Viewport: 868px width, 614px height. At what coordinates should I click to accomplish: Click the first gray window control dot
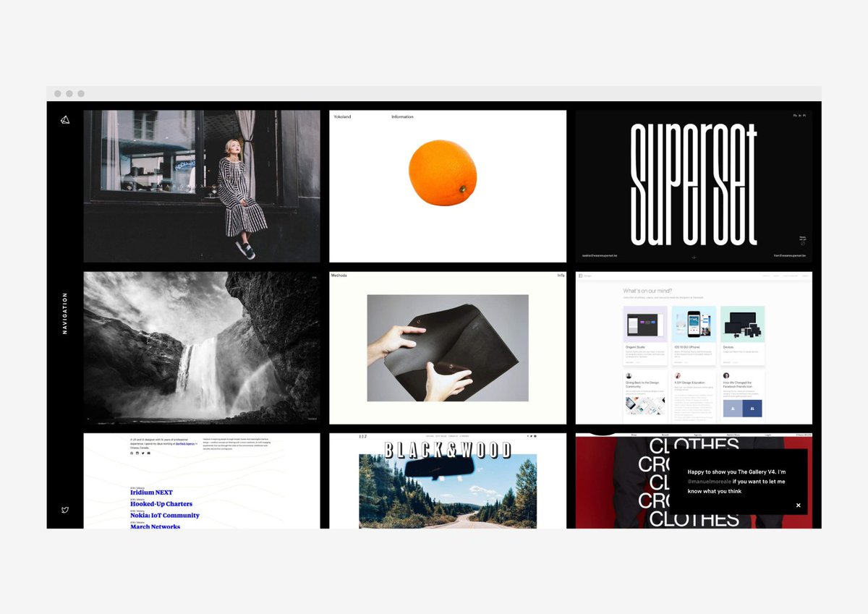58,94
